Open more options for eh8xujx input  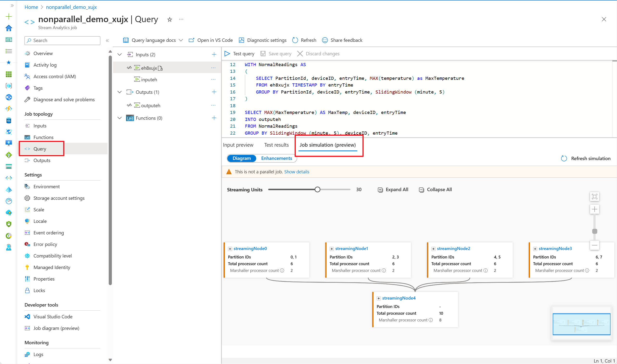click(x=213, y=68)
